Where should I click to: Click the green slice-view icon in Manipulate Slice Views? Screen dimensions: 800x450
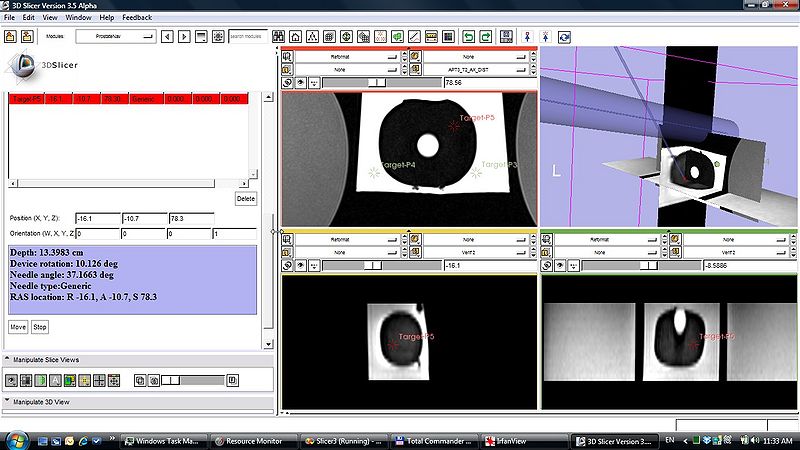tap(40, 380)
